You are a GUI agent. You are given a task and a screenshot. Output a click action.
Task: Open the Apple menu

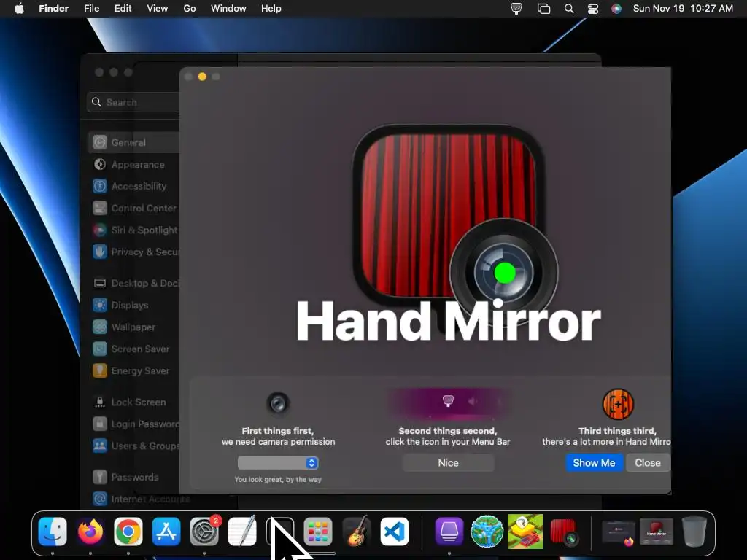coord(19,9)
